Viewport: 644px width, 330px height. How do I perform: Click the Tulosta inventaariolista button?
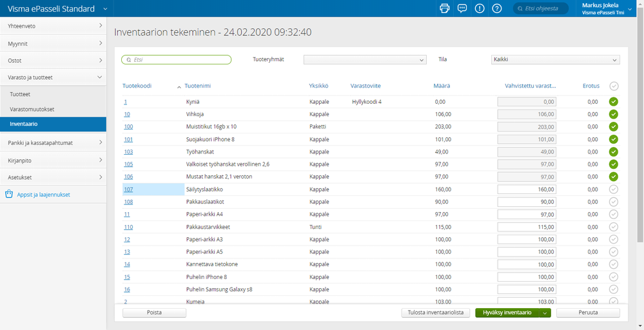click(x=435, y=313)
